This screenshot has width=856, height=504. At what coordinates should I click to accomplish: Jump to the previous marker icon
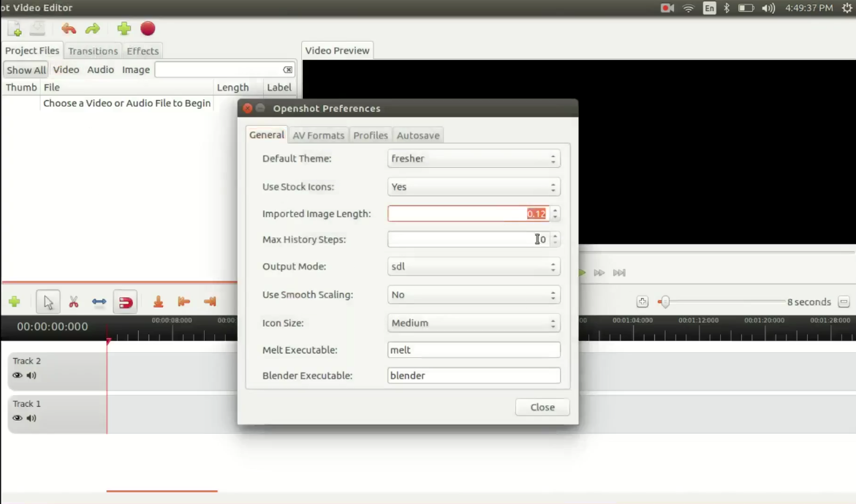click(x=184, y=302)
